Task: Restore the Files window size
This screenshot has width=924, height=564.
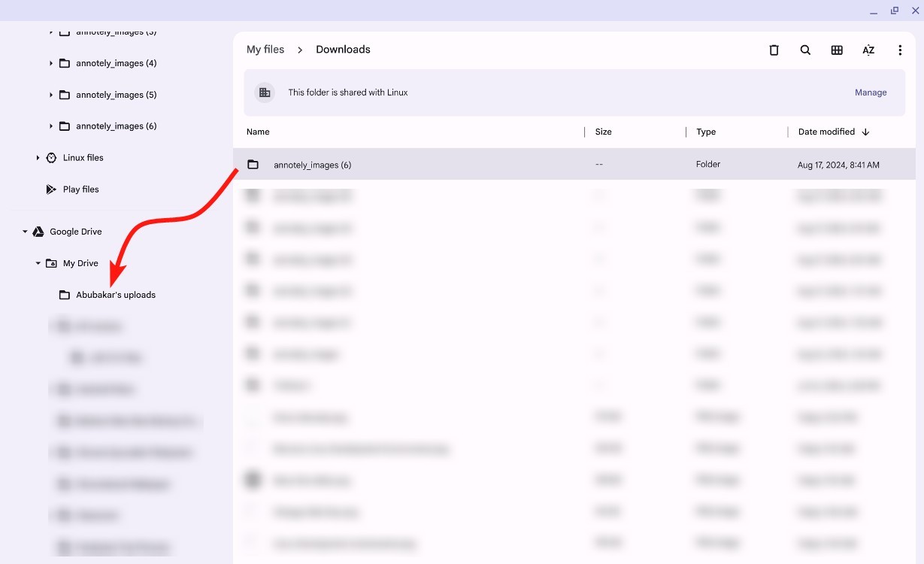Action: 895,11
